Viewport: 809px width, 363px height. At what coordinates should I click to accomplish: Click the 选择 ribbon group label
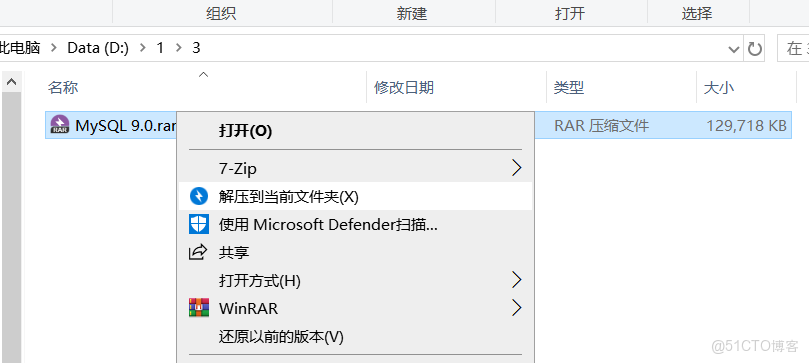click(697, 13)
